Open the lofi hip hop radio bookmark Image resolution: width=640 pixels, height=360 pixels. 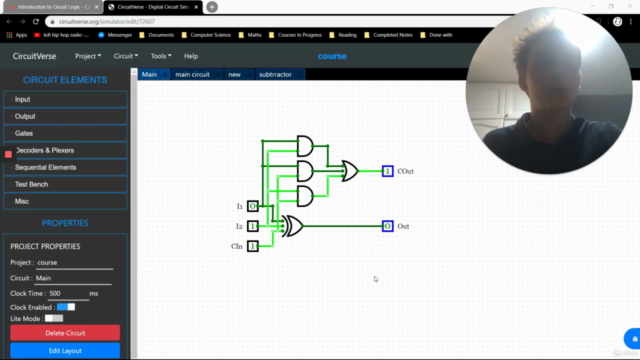point(62,35)
